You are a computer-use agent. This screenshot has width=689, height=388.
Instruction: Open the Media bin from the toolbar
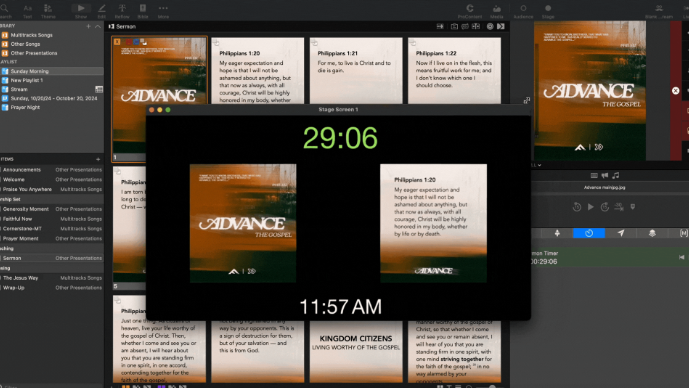pyautogui.click(x=497, y=11)
